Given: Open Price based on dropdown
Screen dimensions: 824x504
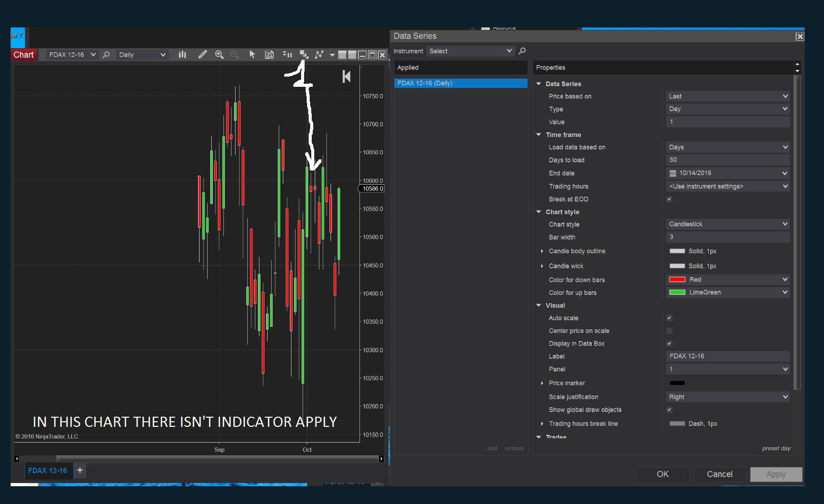Looking at the screenshot, I should point(728,96).
